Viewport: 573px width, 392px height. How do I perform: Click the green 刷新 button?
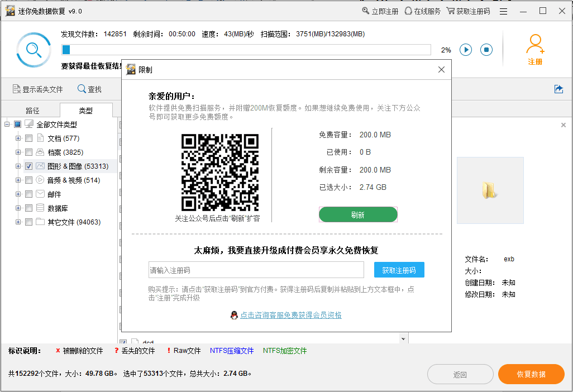tap(358, 214)
